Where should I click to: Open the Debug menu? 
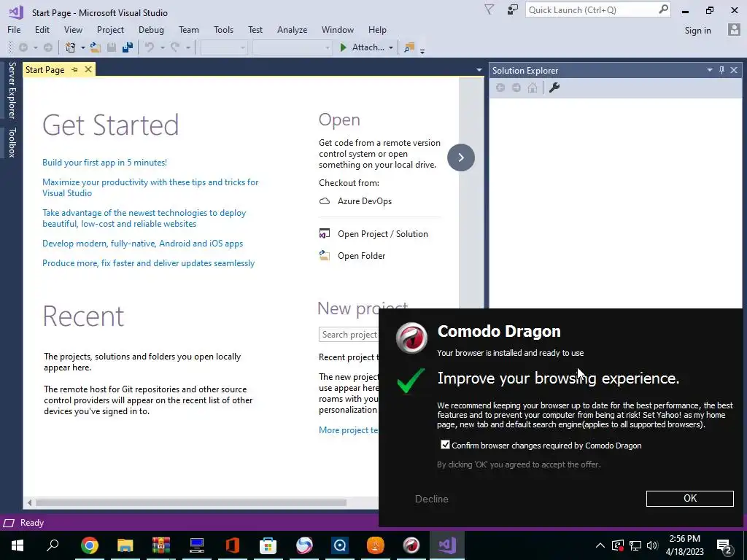151,29
